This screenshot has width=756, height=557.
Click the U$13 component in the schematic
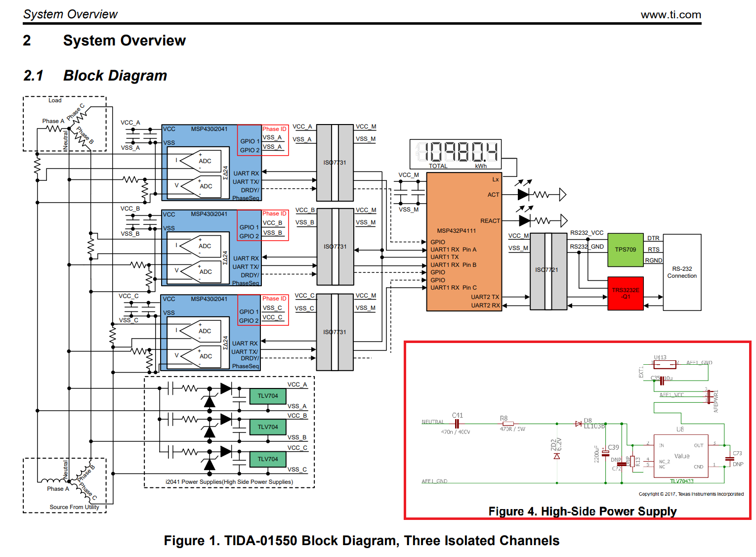point(665,364)
